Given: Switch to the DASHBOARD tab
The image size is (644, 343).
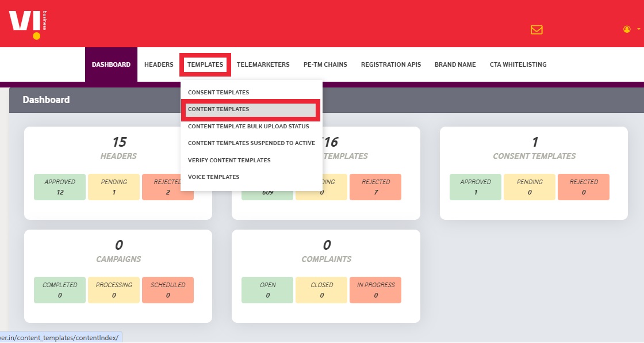Looking at the screenshot, I should pyautogui.click(x=110, y=64).
